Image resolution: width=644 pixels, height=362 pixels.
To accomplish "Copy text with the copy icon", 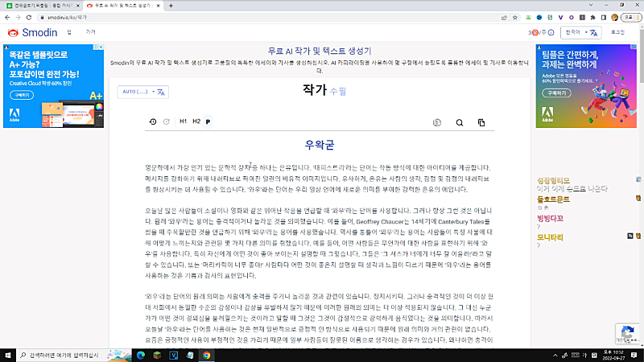I will (481, 123).
